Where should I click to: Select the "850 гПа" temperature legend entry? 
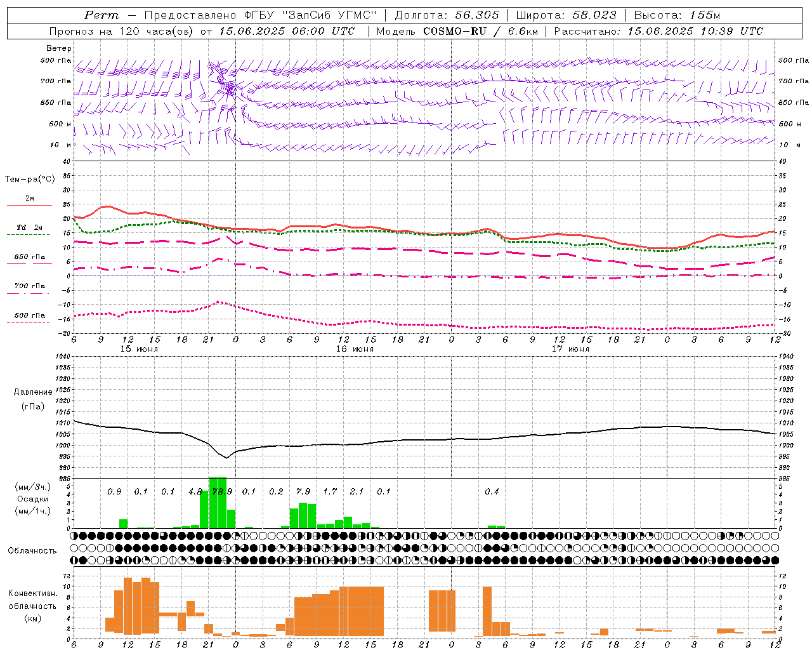(x=30, y=257)
